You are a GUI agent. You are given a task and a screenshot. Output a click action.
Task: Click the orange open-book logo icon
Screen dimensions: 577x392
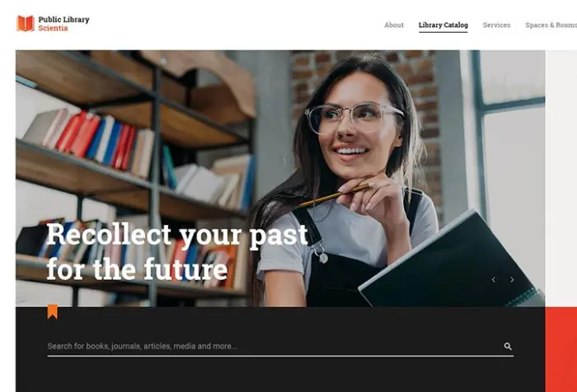point(26,23)
